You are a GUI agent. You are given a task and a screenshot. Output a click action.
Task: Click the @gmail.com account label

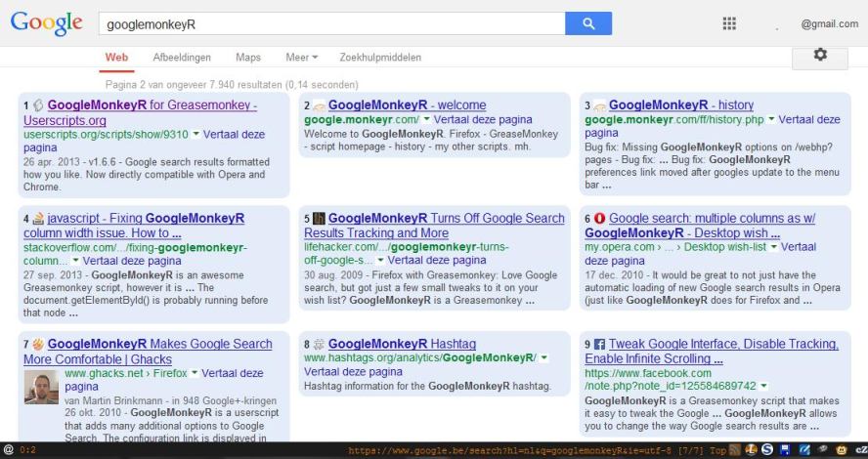pos(829,23)
